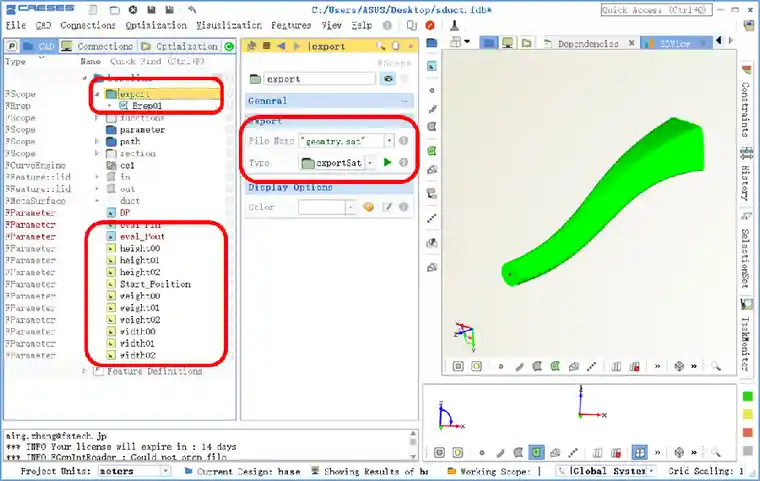The image size is (760, 481).
Task: Toggle the four-pane layout button in lower viewport
Action: point(640,453)
